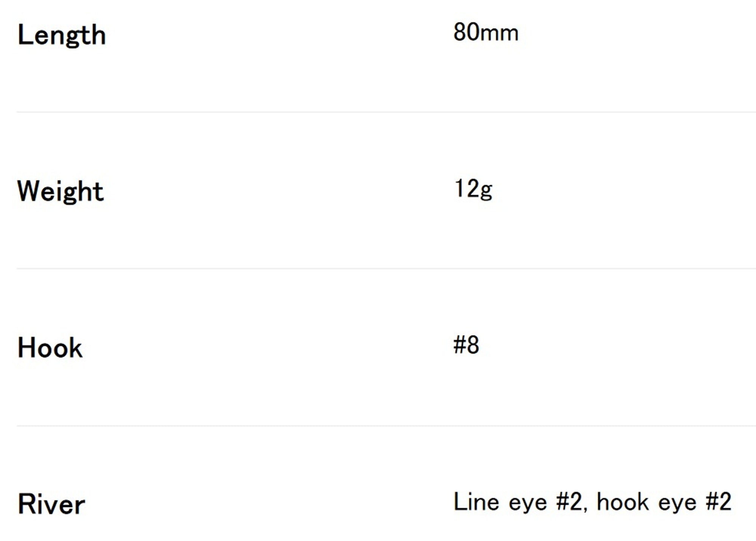Click the "Hook" row label
Image resolution: width=756 pixels, height=541 pixels.
[50, 348]
